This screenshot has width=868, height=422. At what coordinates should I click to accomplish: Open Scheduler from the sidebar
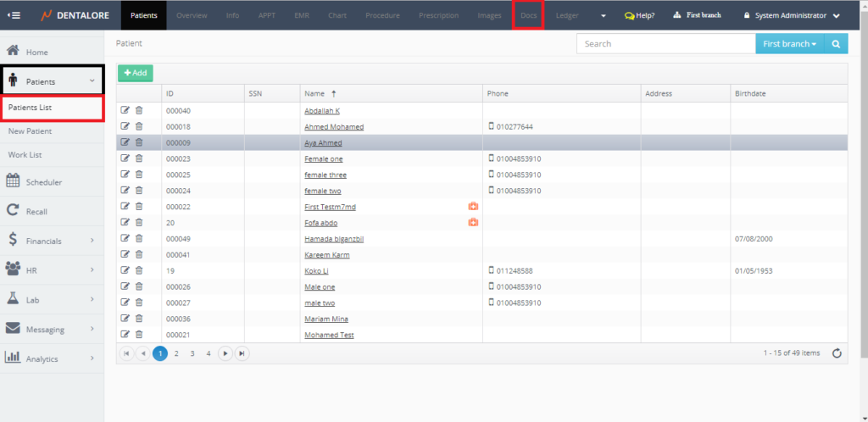click(x=43, y=182)
